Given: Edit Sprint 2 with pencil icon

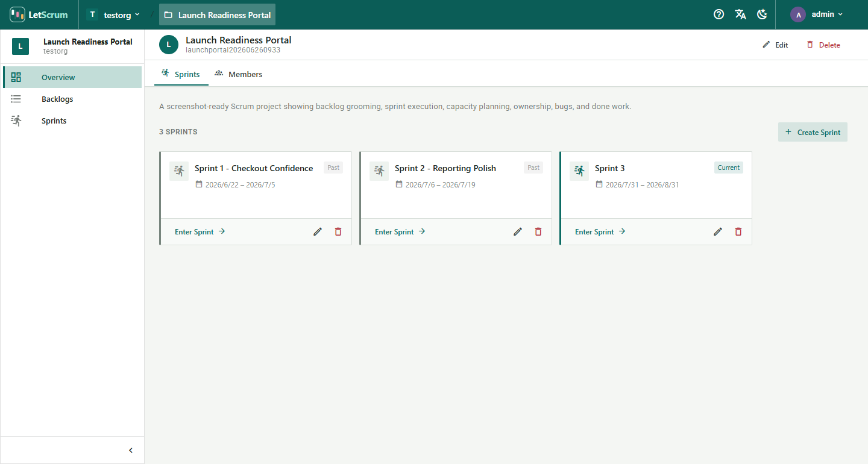Looking at the screenshot, I should tap(518, 231).
